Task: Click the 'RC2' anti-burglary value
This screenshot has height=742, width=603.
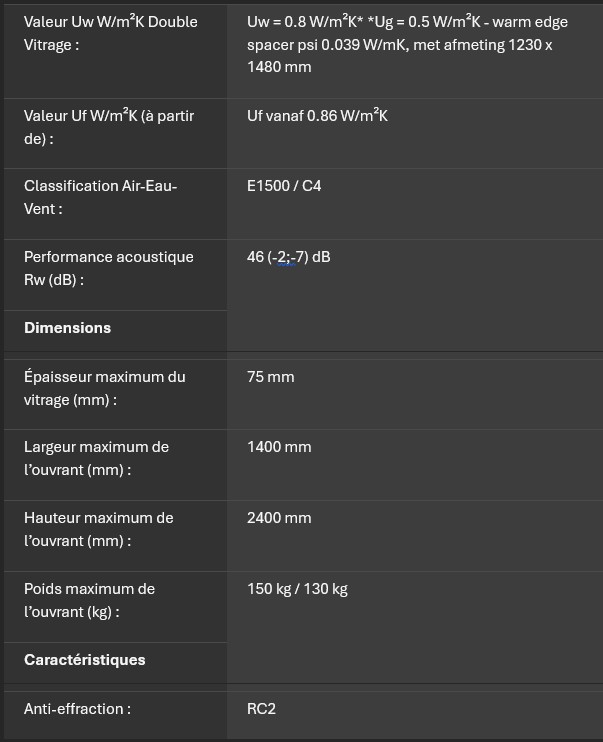Action: [x=261, y=709]
